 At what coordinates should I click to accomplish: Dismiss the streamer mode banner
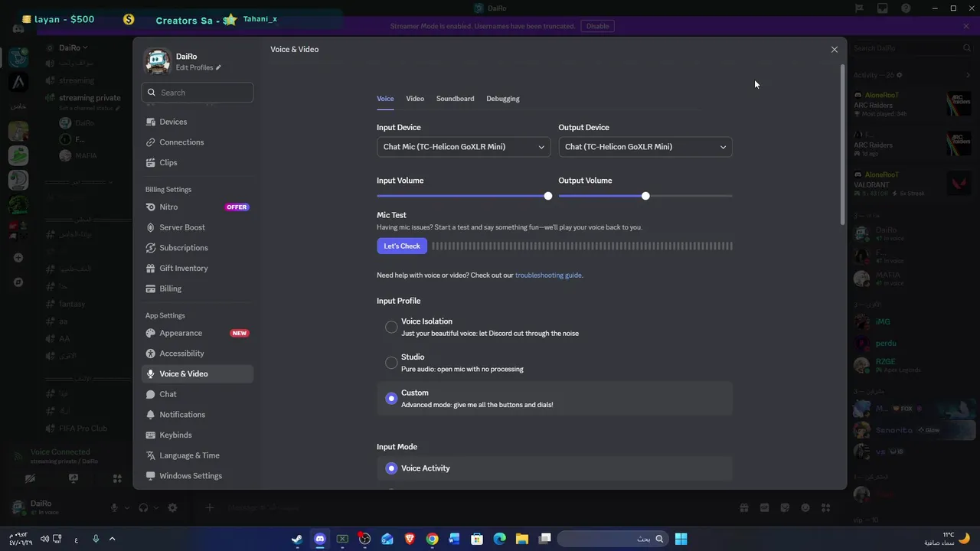point(966,26)
